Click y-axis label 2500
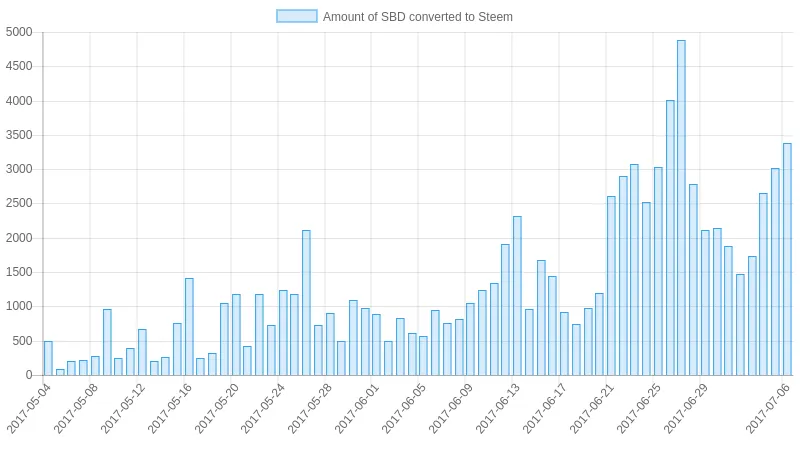The width and height of the screenshot is (800, 450). 19,204
